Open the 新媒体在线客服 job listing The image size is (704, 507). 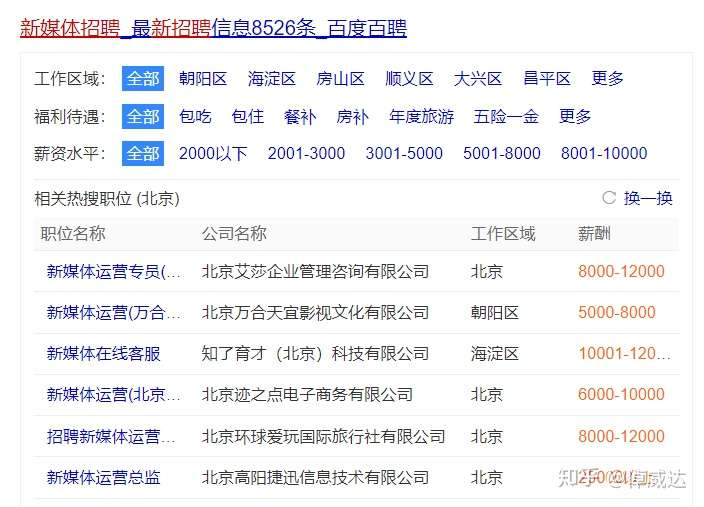point(104,354)
